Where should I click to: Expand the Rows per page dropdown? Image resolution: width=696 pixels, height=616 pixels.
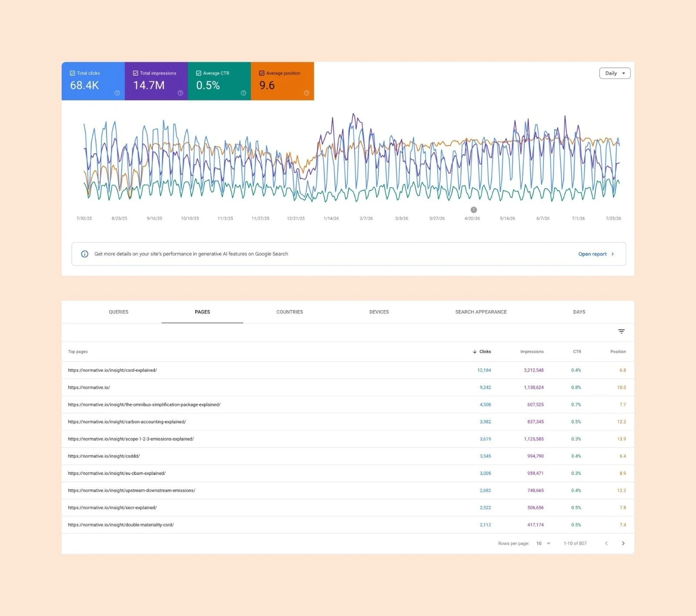pyautogui.click(x=543, y=543)
